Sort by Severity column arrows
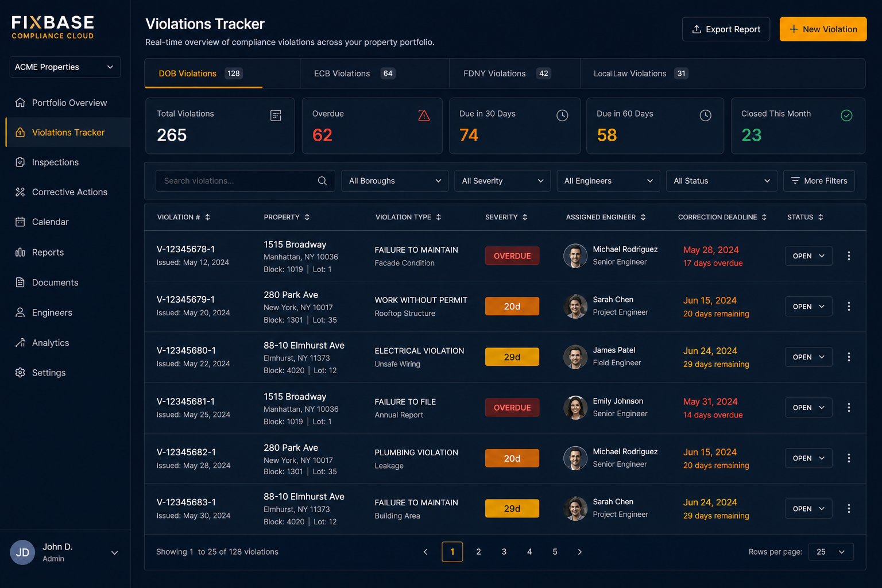Viewport: 882px width, 588px height. (x=525, y=217)
